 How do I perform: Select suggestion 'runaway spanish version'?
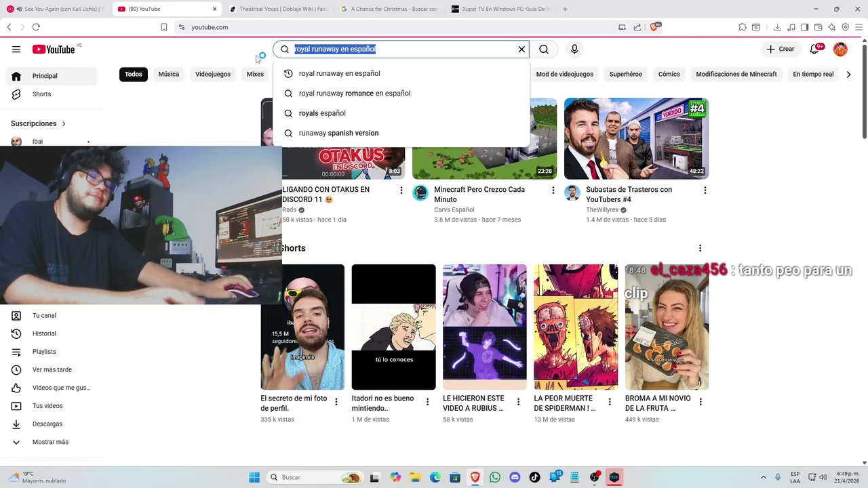coord(401,134)
